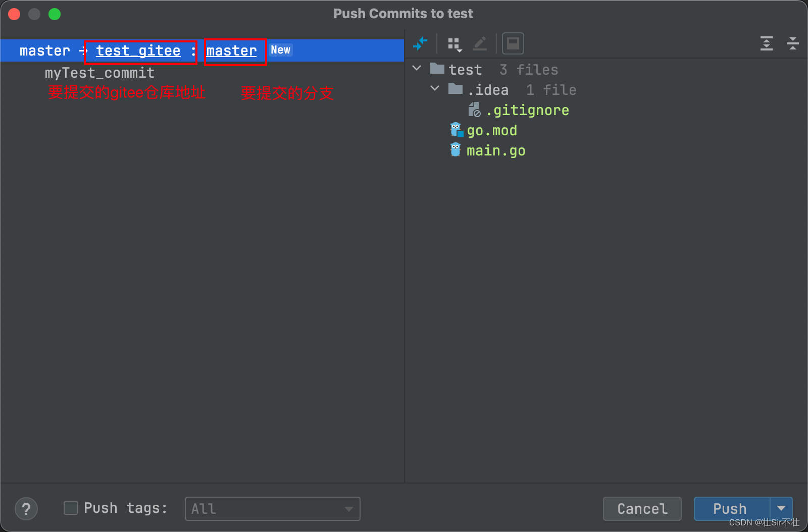Collapse the .idea folder in tree
The height and width of the screenshot is (532, 808).
point(435,88)
